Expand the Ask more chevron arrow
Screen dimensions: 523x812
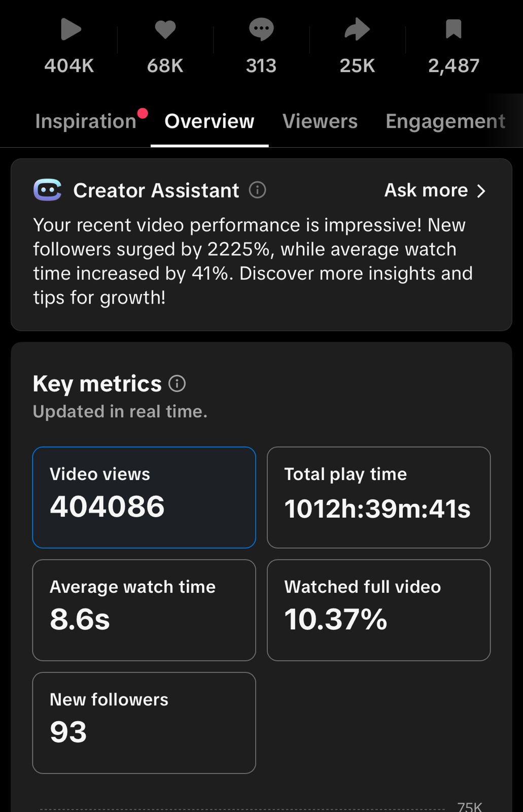pyautogui.click(x=481, y=191)
